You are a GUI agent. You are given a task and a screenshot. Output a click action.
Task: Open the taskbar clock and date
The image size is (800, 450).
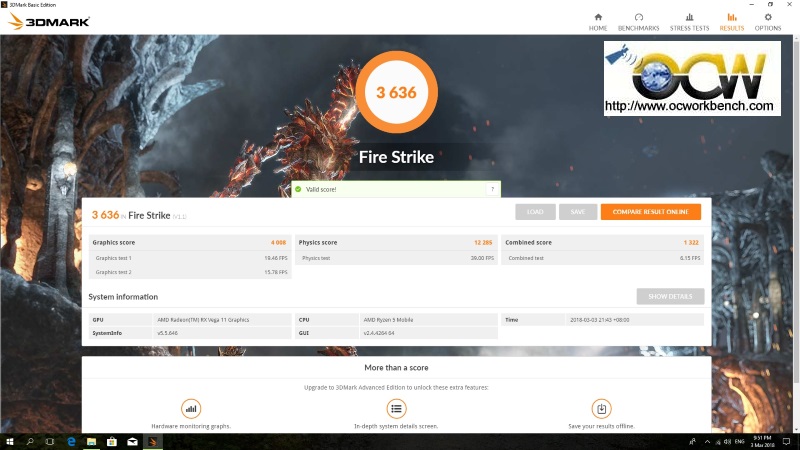tap(762, 442)
